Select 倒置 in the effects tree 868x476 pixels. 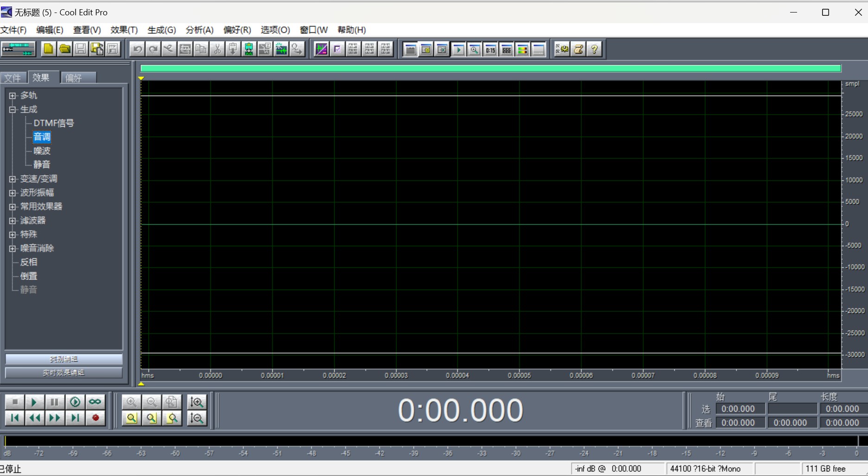click(x=28, y=276)
